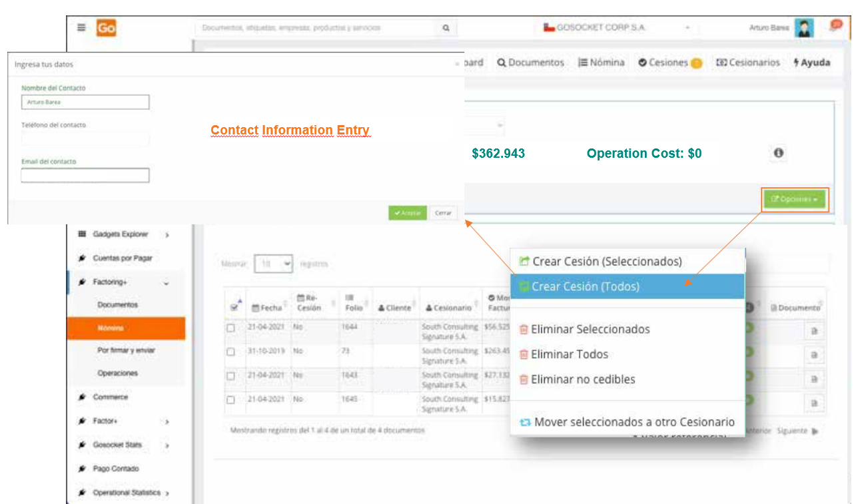Image resolution: width=856 pixels, height=504 pixels.
Task: Open the red chat notification icon
Action: point(836,25)
